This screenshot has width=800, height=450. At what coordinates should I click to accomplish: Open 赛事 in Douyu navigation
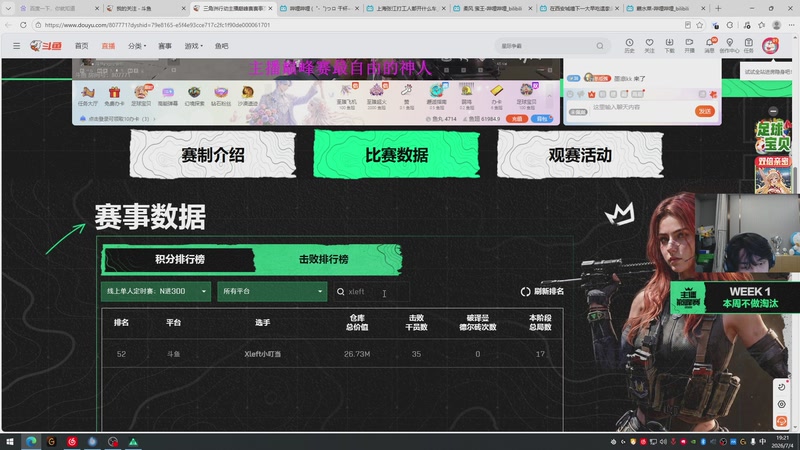[165, 46]
